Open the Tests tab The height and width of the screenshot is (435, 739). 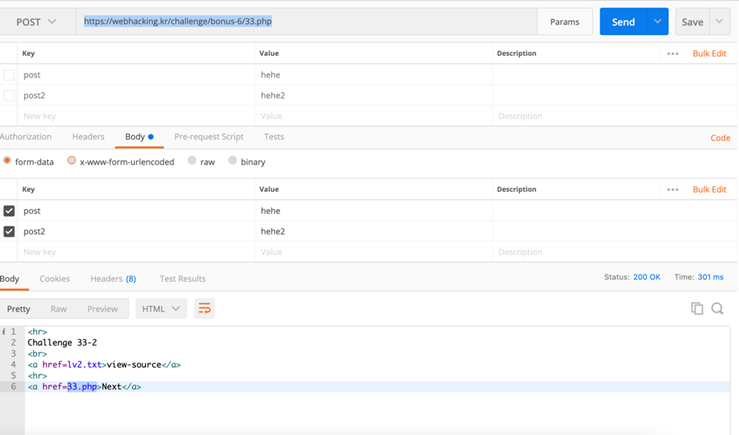pyautogui.click(x=274, y=137)
